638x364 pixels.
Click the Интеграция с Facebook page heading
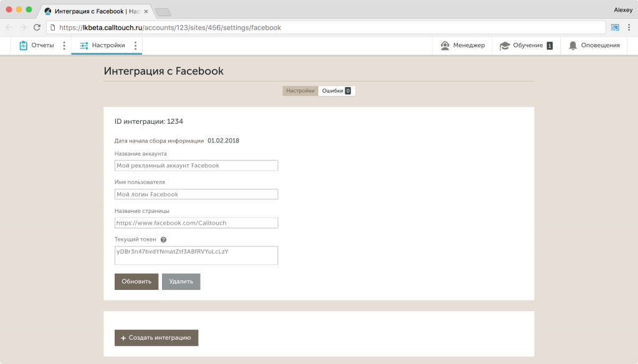pyautogui.click(x=164, y=71)
